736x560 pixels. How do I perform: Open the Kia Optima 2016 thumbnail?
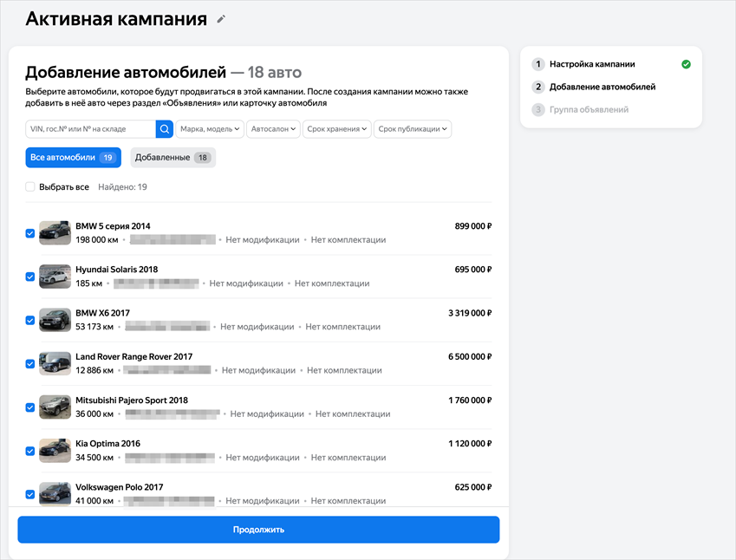55,451
